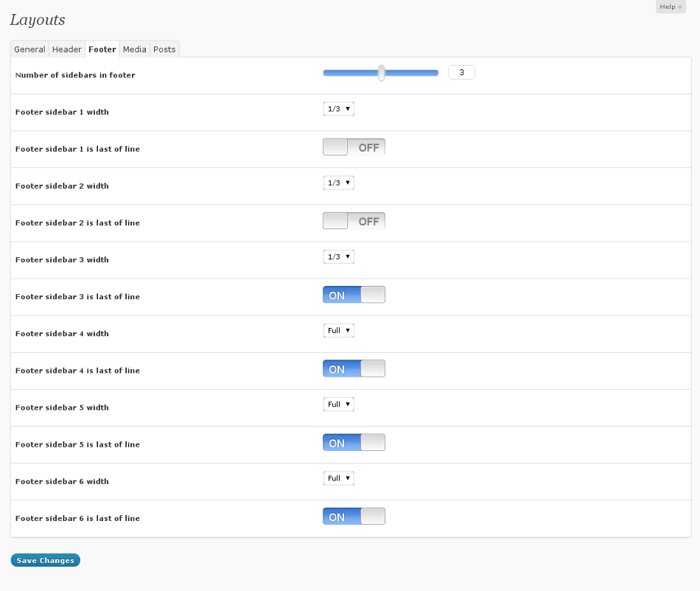Click the sidebars number input field
The height and width of the screenshot is (591, 700).
click(461, 72)
